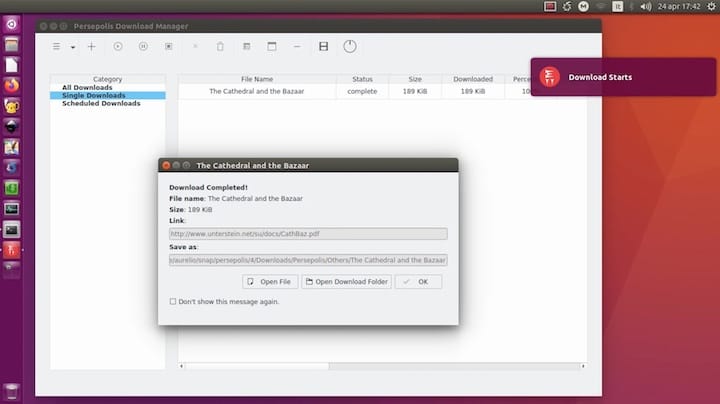Open the green spreadsheet app in launcher
Screen dimensions: 720x404
(x=11, y=188)
